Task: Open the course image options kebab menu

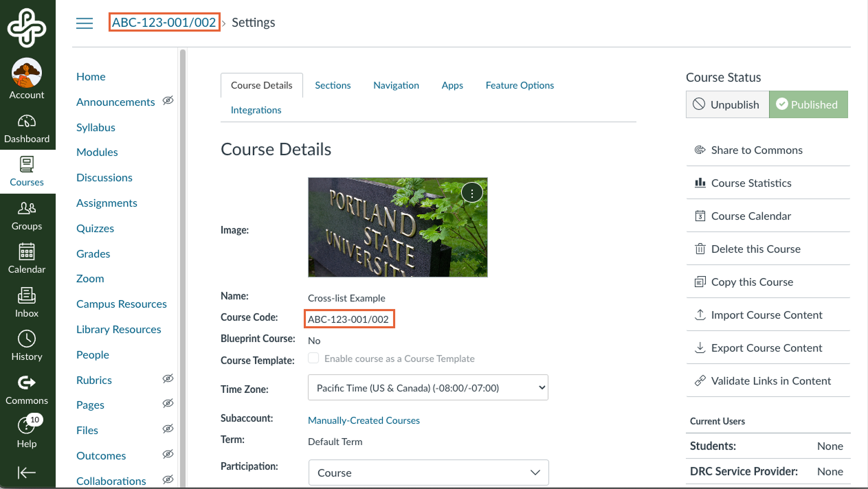Action: point(472,192)
